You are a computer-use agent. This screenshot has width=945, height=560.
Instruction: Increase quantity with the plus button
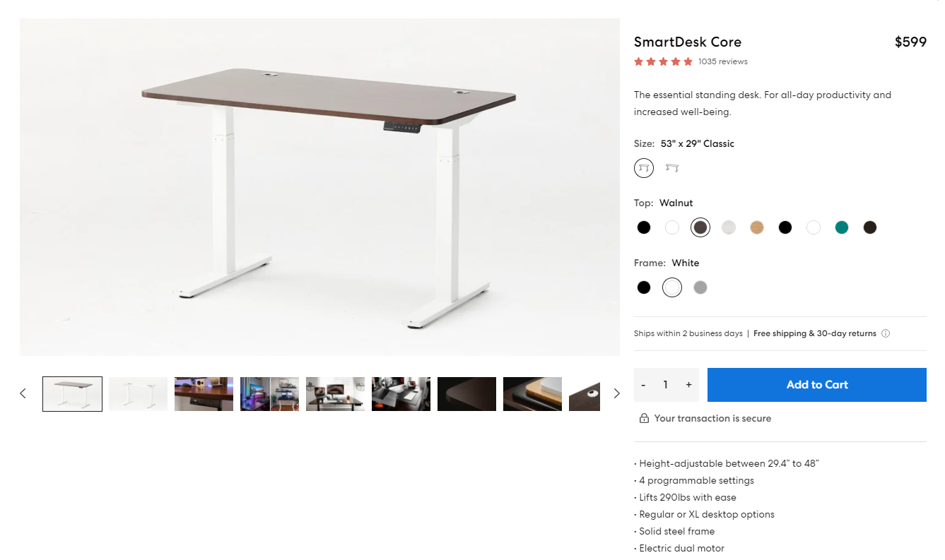(x=688, y=385)
